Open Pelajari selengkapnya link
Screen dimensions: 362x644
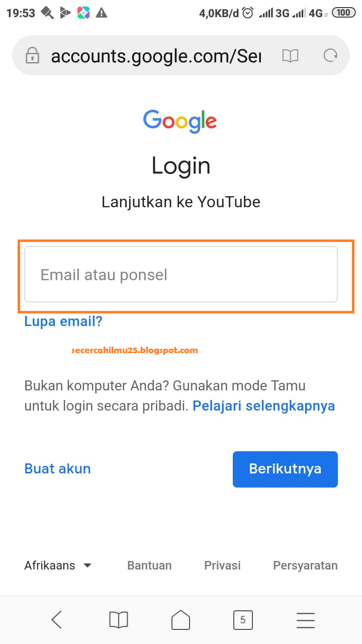[x=264, y=406]
